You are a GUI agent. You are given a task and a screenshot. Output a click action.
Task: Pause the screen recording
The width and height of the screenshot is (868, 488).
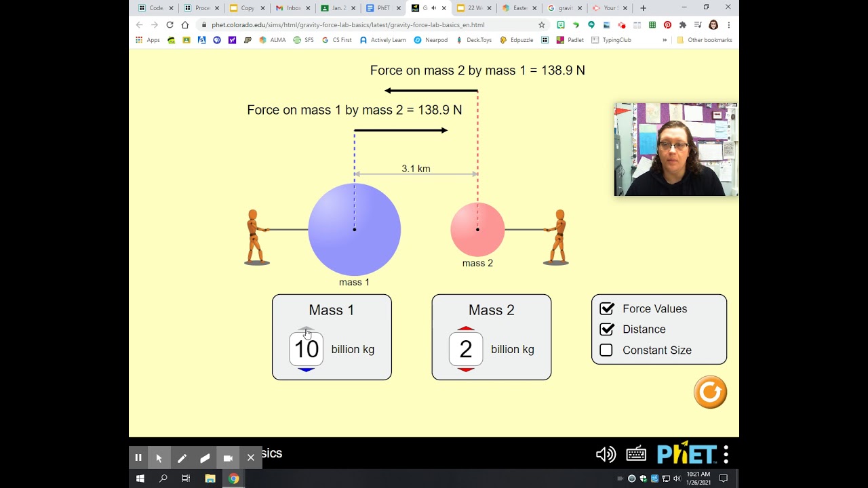[138, 457]
